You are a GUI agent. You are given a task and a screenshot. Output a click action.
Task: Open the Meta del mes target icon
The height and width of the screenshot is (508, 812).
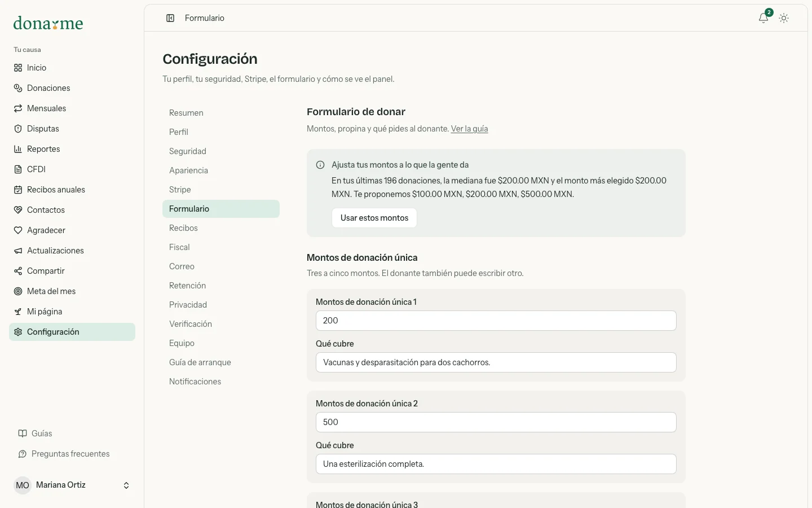coord(18,291)
